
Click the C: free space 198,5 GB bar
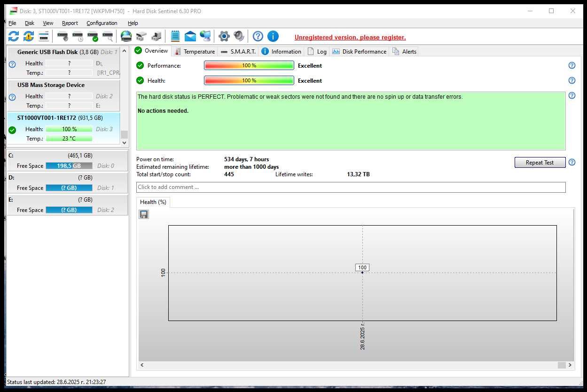pos(69,166)
